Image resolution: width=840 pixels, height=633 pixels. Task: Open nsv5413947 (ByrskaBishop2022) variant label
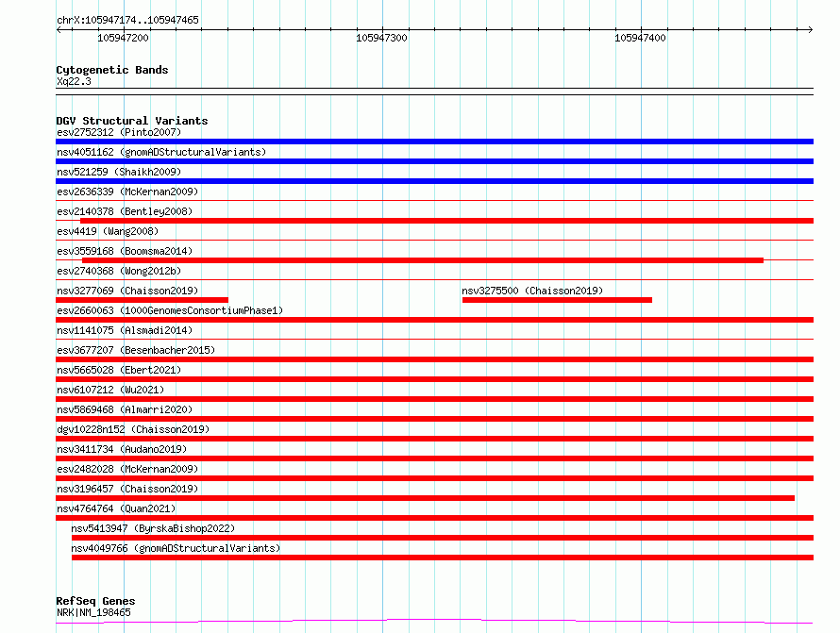(153, 528)
